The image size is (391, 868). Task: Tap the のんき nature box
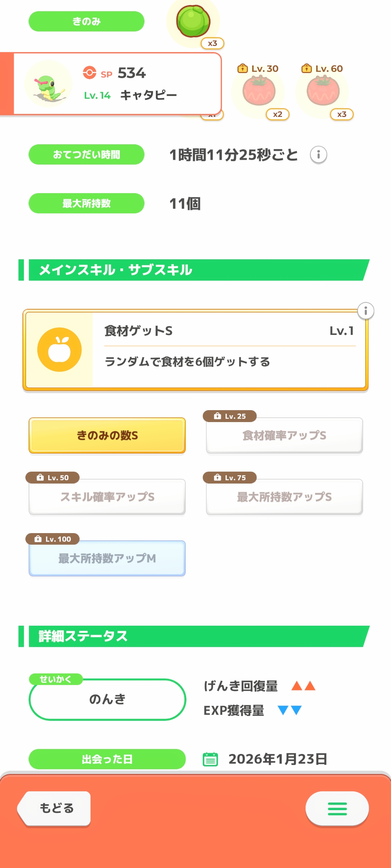(x=107, y=699)
